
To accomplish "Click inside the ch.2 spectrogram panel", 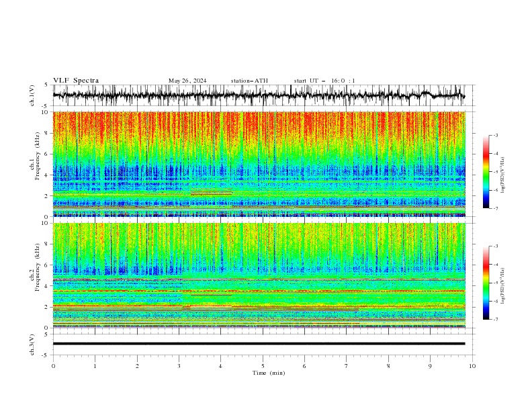I will pos(259,275).
